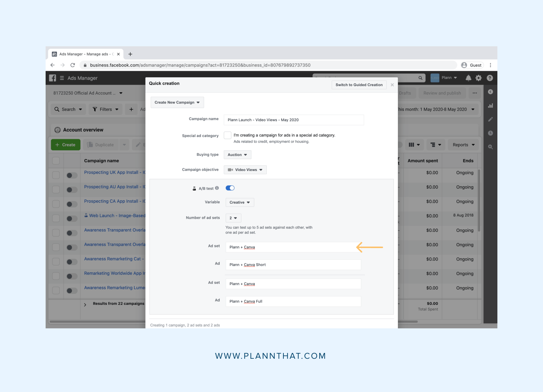Open notifications bell icon

[468, 78]
